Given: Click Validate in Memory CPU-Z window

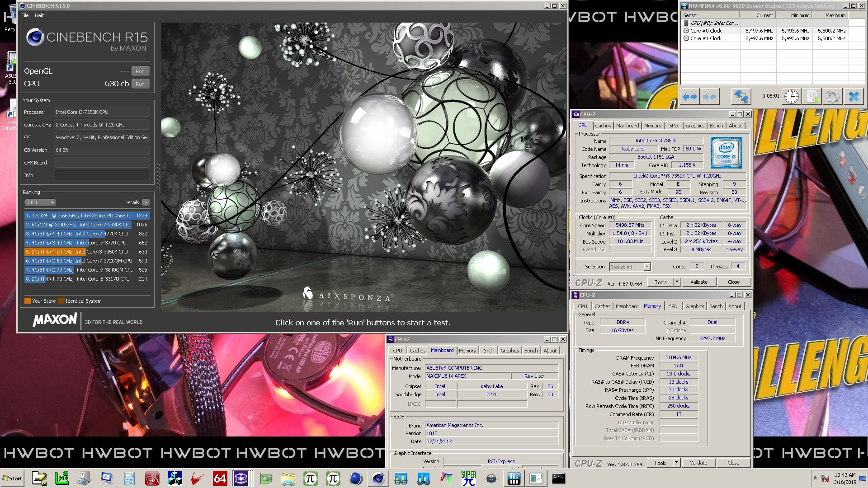Looking at the screenshot, I should (x=698, y=463).
